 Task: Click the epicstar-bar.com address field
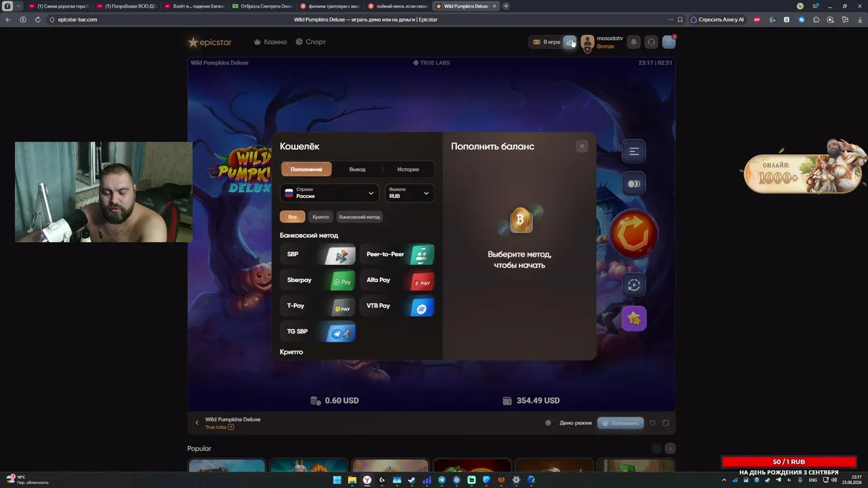click(x=77, y=20)
